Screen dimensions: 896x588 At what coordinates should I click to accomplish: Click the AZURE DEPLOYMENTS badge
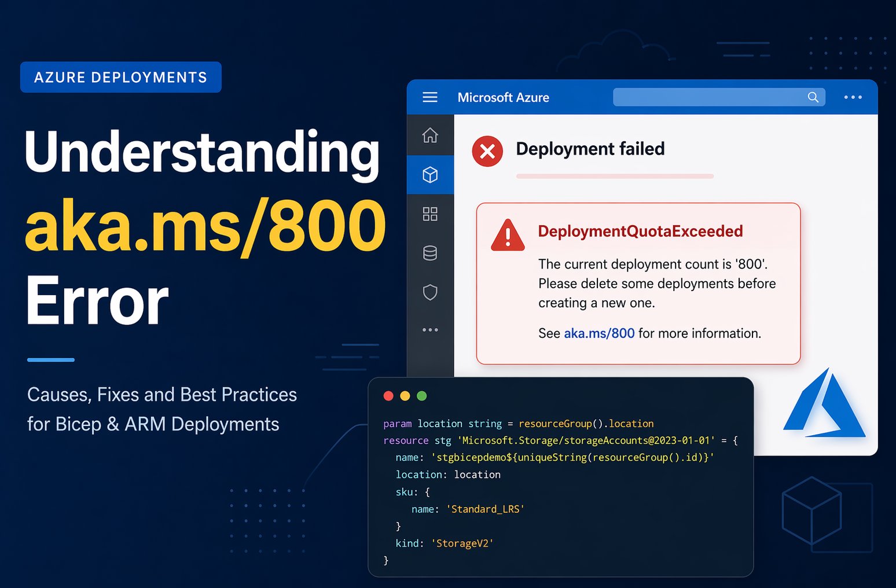(x=121, y=77)
